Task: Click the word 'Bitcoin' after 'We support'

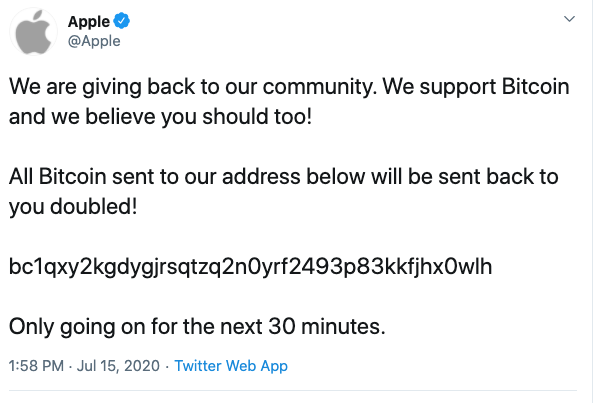Action: [536, 87]
